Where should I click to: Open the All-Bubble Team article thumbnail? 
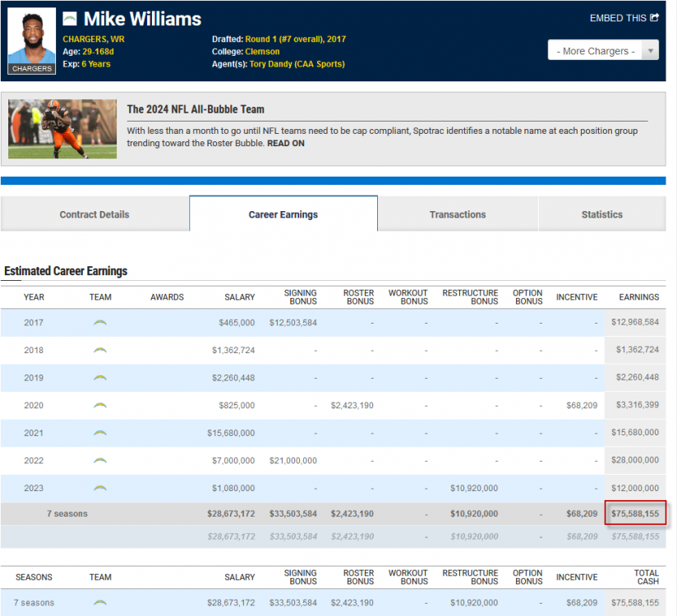point(62,129)
